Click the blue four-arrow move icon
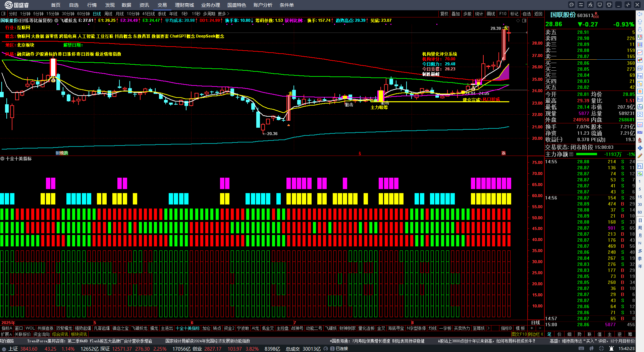644x352 pixels. (x=640, y=148)
